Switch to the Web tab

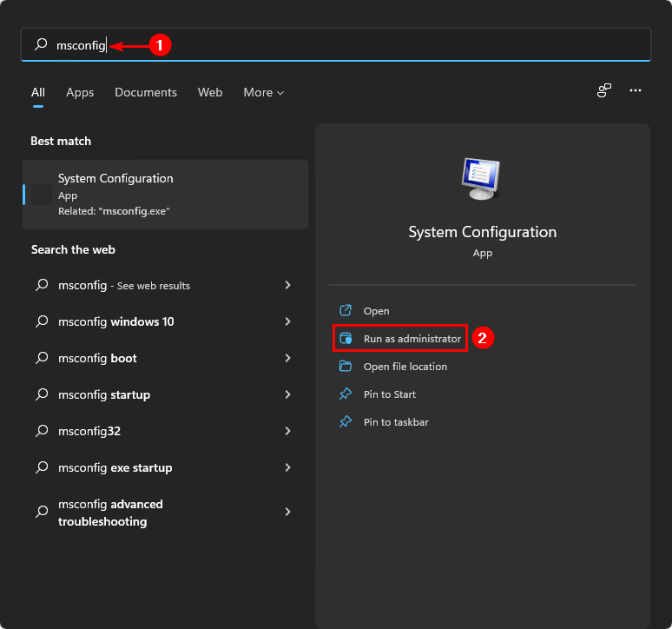210,93
